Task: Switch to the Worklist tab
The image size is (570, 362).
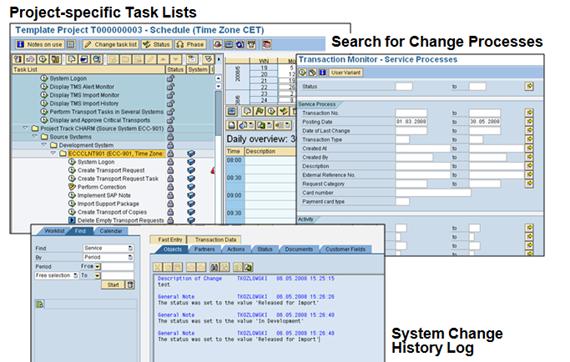Action: (54, 231)
